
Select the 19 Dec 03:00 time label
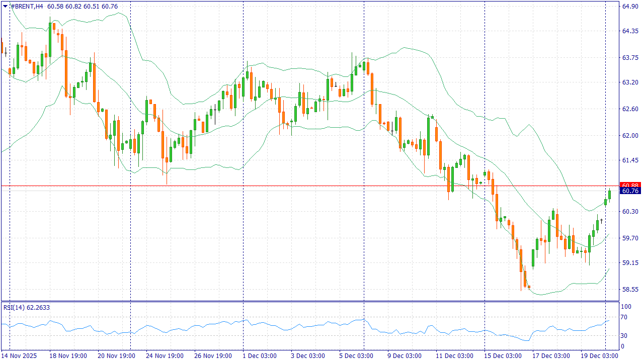599,356
